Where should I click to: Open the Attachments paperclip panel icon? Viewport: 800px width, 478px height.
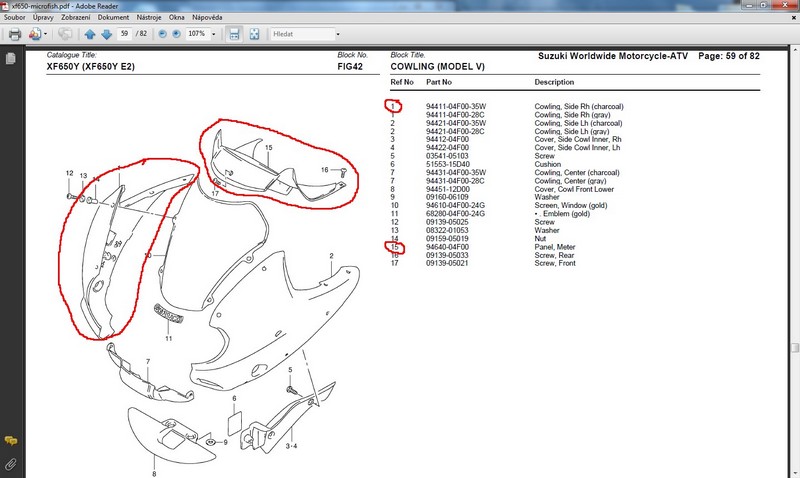(10, 465)
